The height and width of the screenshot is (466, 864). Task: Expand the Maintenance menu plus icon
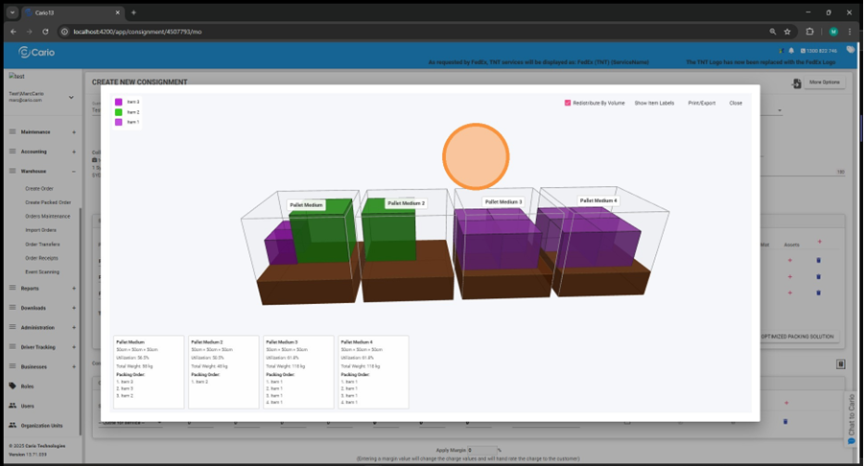coord(74,132)
